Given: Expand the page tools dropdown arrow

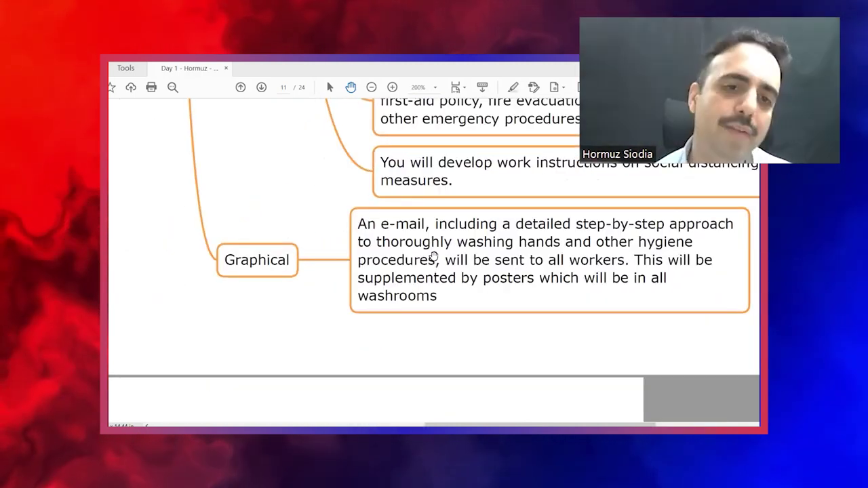Looking at the screenshot, I should [564, 87].
